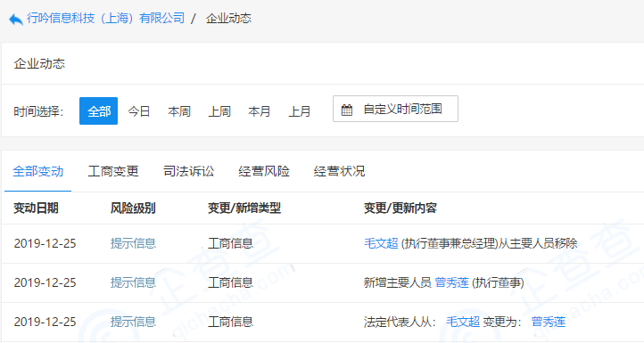Switch to 司法诉讼 tab
The width and height of the screenshot is (644, 343).
188,171
